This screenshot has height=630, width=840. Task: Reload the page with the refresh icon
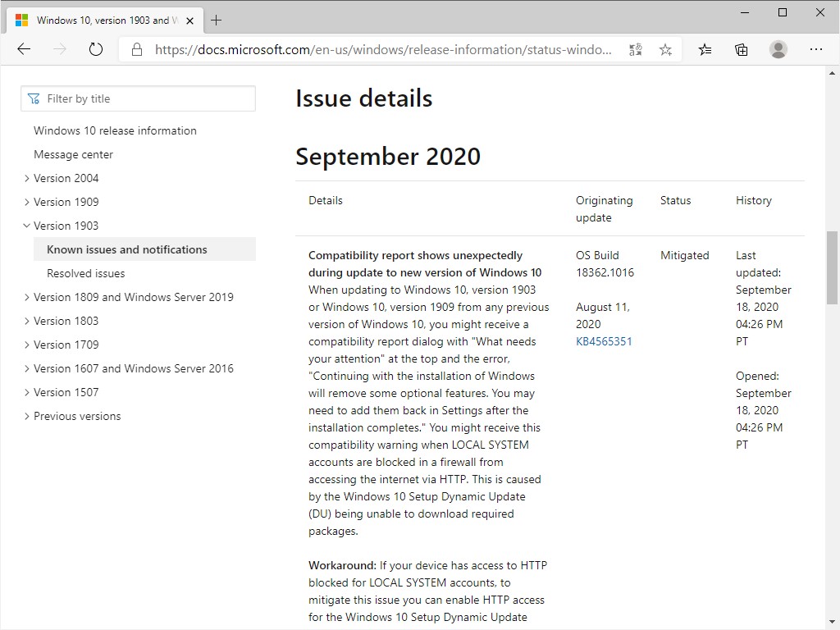tap(96, 49)
